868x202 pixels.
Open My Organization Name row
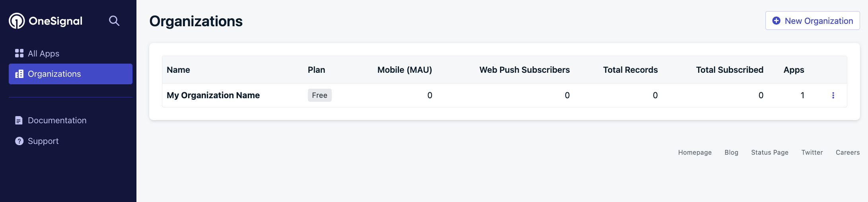click(504, 95)
